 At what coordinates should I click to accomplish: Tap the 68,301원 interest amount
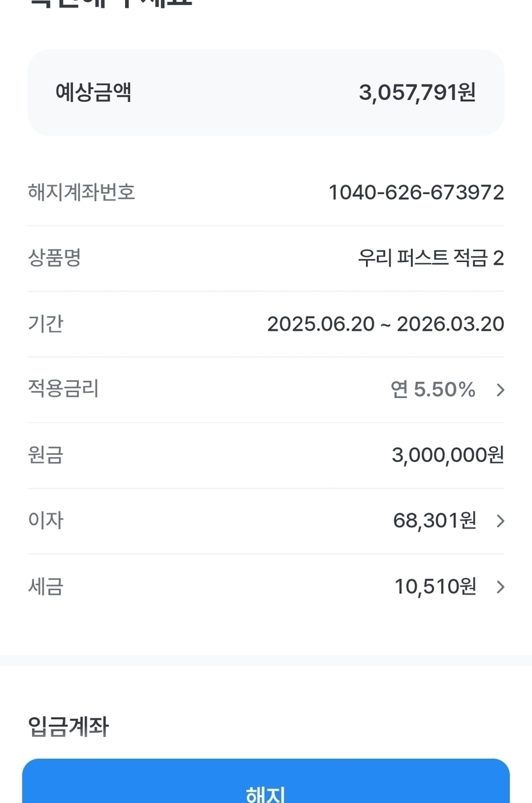[x=435, y=520]
